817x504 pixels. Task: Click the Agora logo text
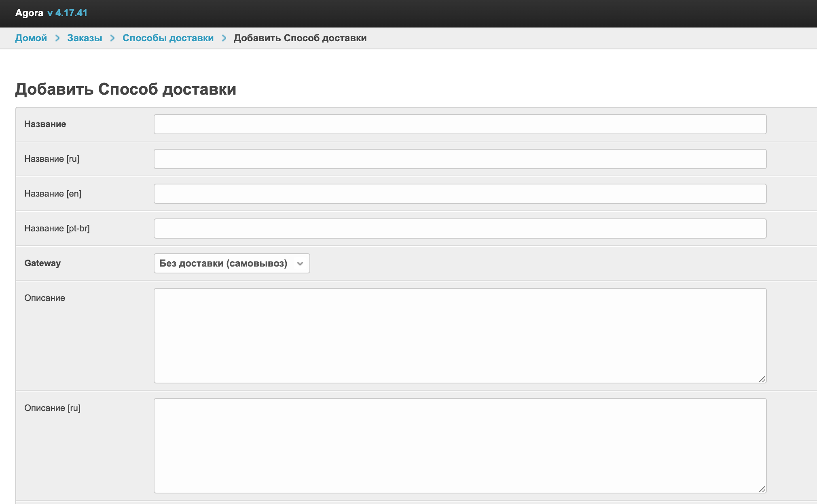(29, 13)
